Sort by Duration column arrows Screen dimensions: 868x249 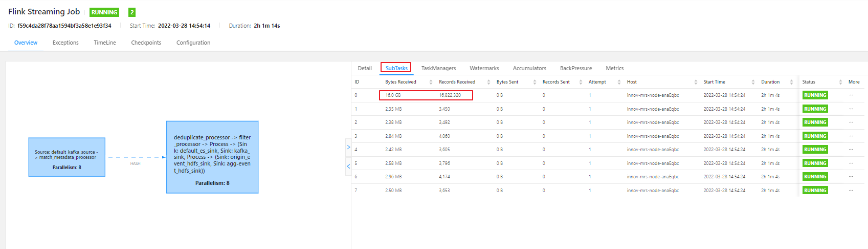click(791, 82)
